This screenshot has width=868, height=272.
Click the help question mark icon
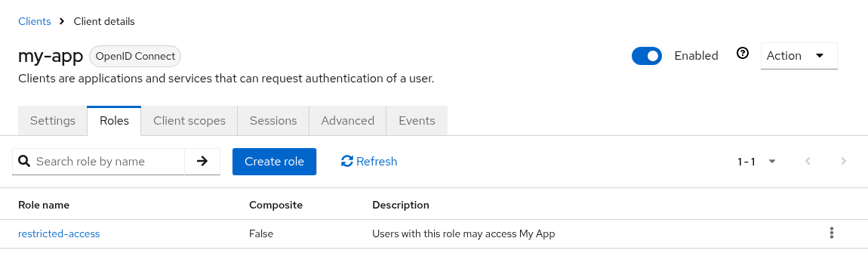(743, 53)
